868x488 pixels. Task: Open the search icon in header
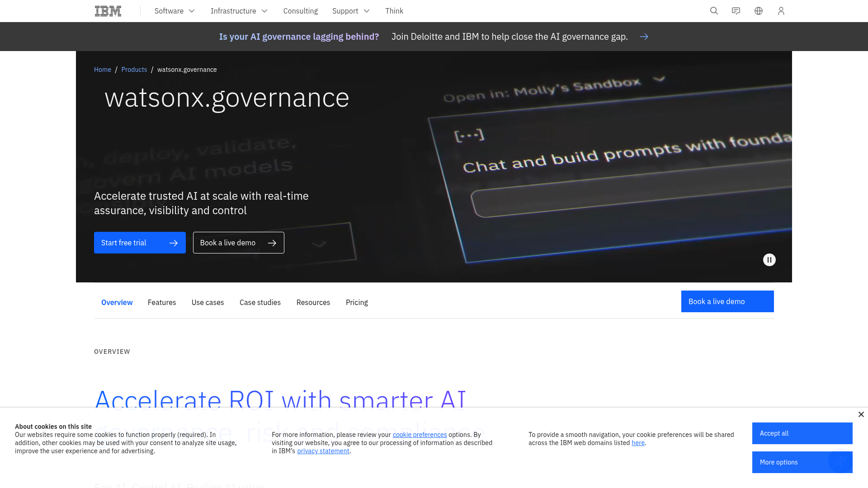(714, 11)
